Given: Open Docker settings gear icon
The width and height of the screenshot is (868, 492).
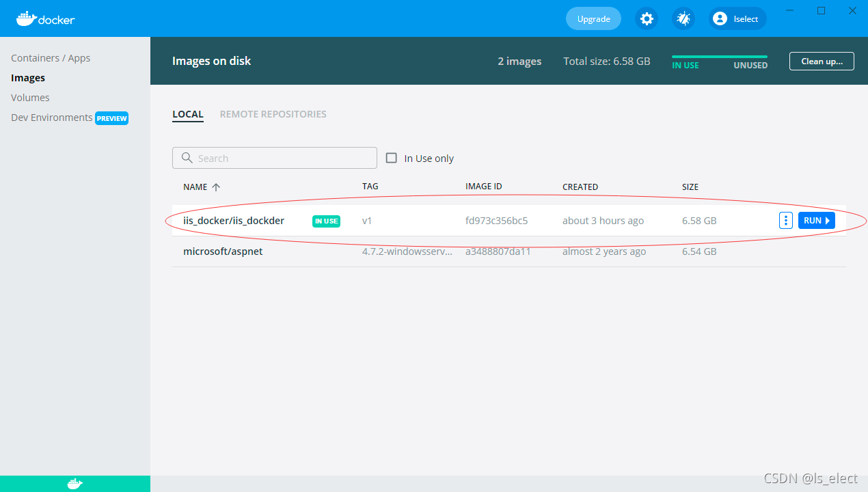Looking at the screenshot, I should (x=647, y=18).
